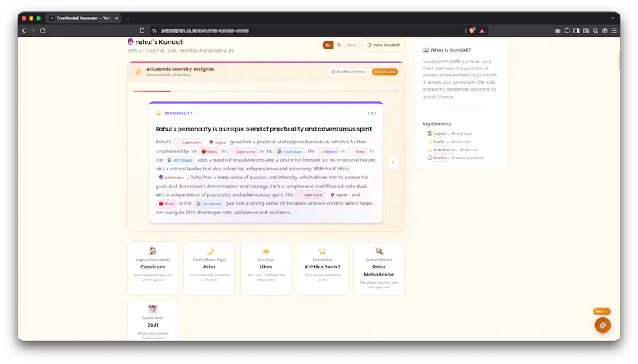Image resolution: width=638 pixels, height=364 pixels.
Task: Open the Brave Wallet icon
Action: [x=585, y=30]
